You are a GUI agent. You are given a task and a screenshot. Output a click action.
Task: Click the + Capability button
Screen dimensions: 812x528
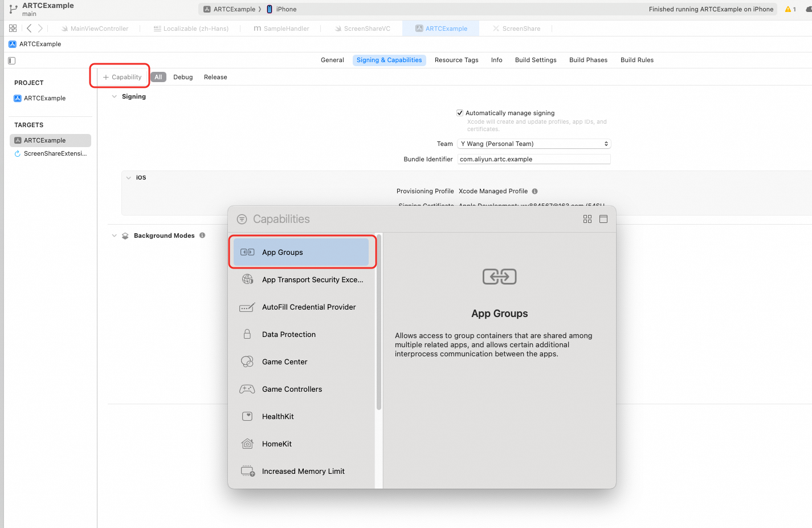[122, 77]
